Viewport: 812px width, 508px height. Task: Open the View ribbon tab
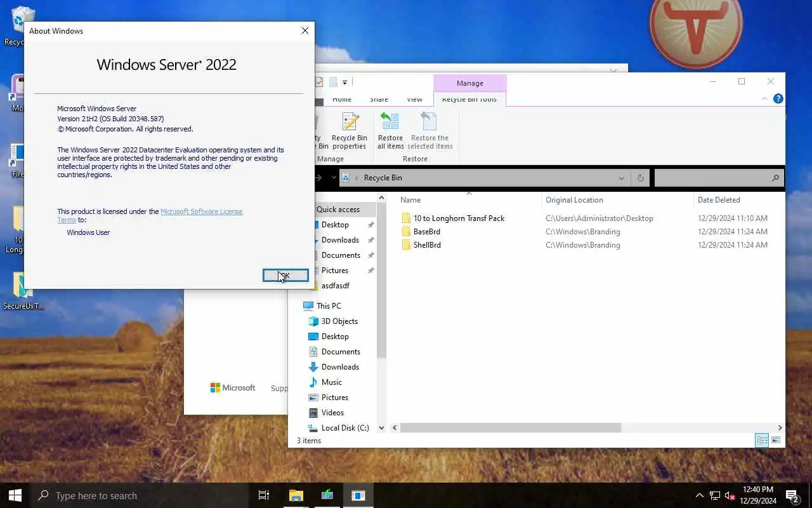(x=414, y=99)
